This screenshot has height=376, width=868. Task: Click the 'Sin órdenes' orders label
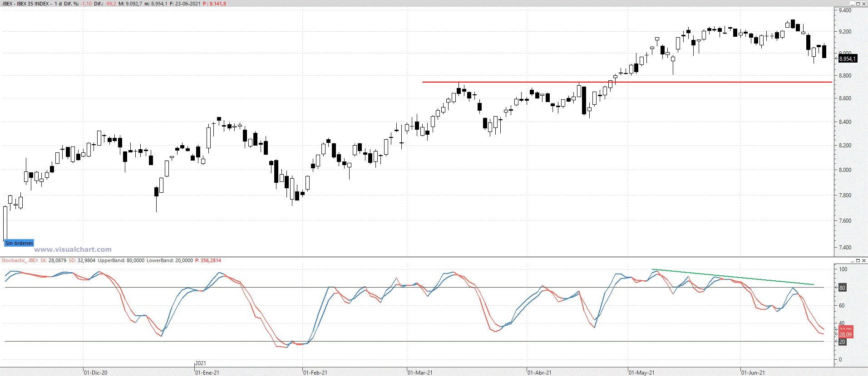(x=19, y=243)
